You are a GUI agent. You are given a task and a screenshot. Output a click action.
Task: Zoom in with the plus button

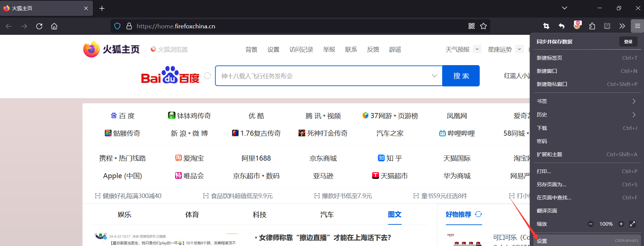pos(621,224)
